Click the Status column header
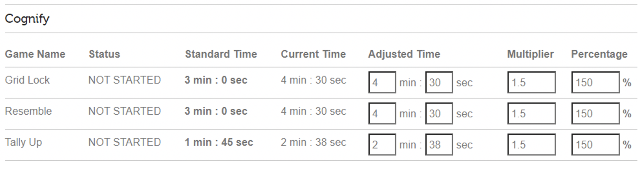Screen dimensions: 644x169 point(104,54)
